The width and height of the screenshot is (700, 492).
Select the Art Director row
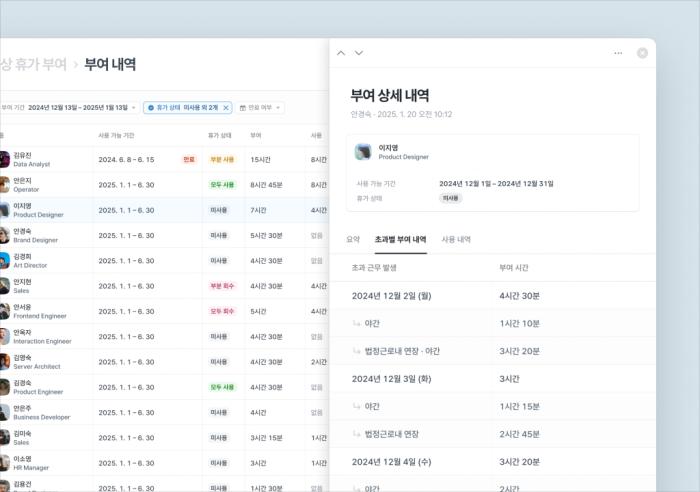pos(164,261)
